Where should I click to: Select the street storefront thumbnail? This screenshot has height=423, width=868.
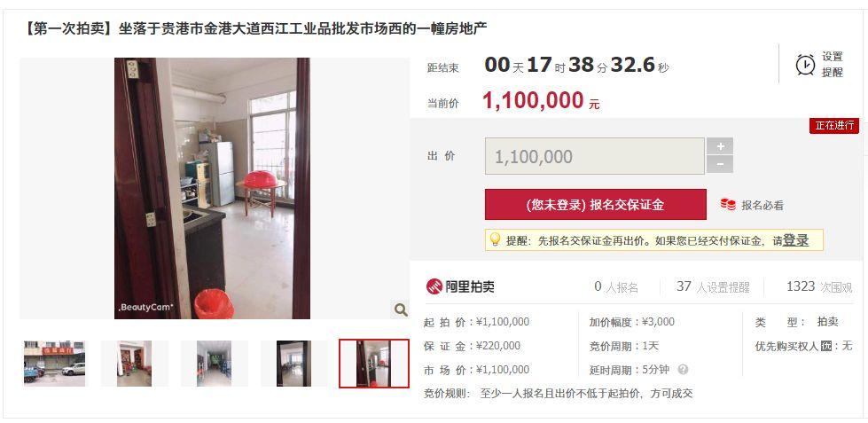click(x=54, y=364)
